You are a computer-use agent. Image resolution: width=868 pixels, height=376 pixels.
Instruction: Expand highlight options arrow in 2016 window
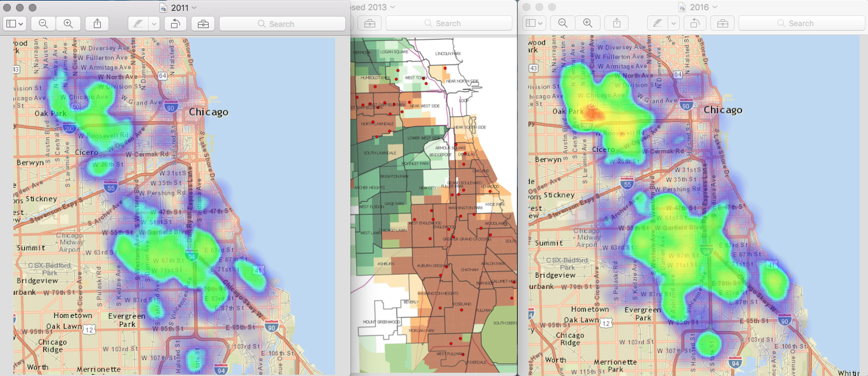[x=673, y=23]
